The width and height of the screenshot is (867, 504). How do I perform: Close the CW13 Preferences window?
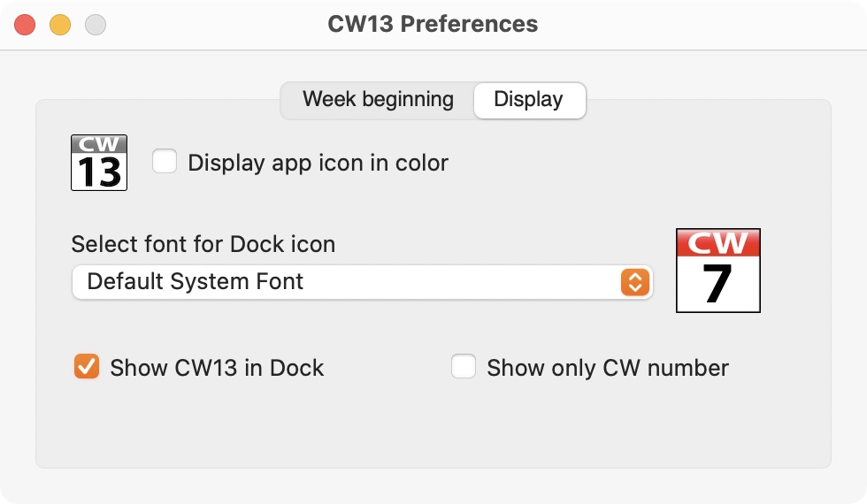click(x=25, y=25)
